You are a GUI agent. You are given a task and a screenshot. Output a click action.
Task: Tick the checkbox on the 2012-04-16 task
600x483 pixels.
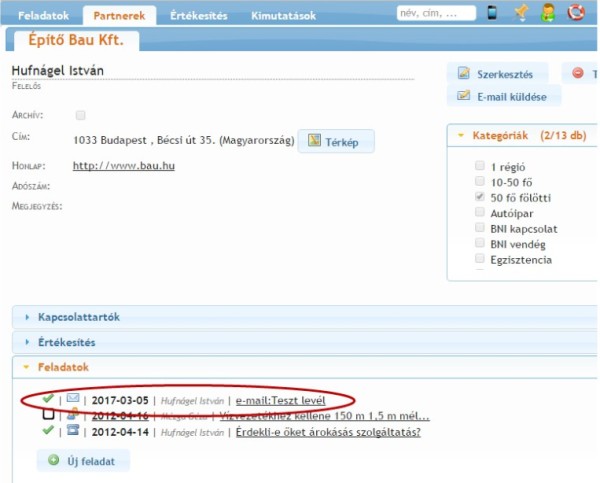pyautogui.click(x=49, y=415)
